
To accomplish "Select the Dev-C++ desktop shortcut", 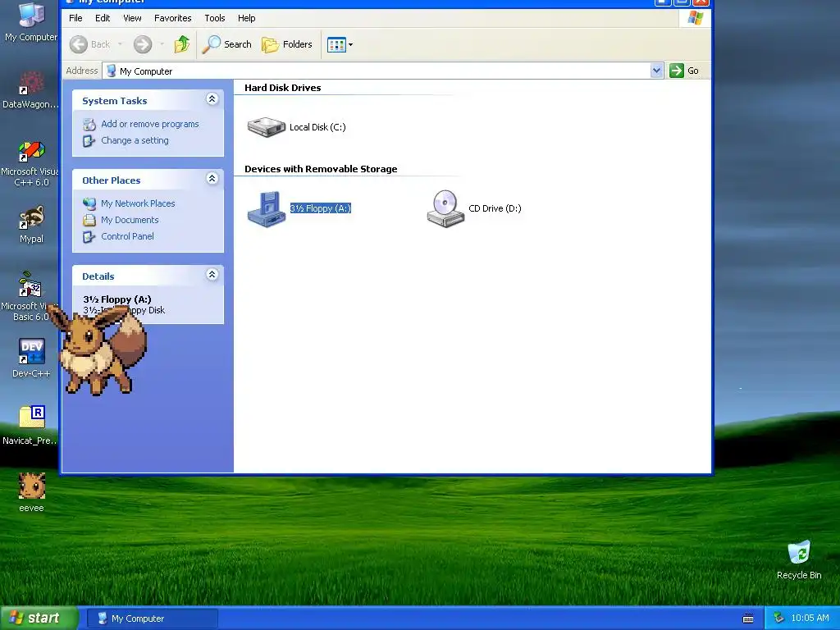I will (x=31, y=358).
